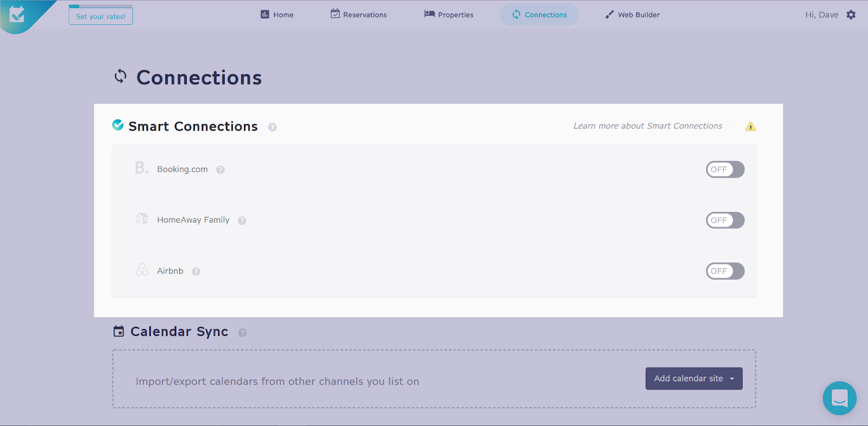Click the Booking.com B logo
This screenshot has height=426, width=868.
click(142, 168)
